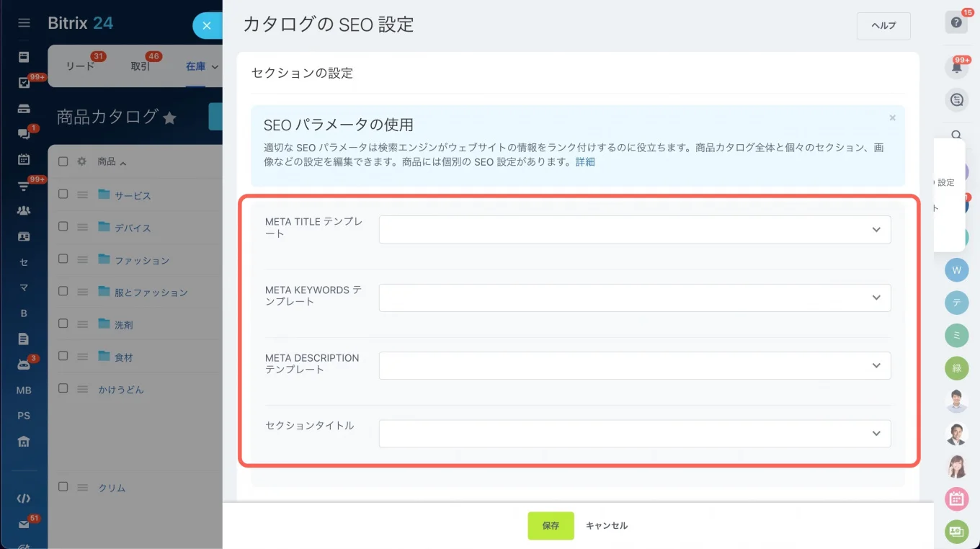Expand the 在庫 tab chevron
Viewport: 980px width, 549px height.
pos(215,66)
